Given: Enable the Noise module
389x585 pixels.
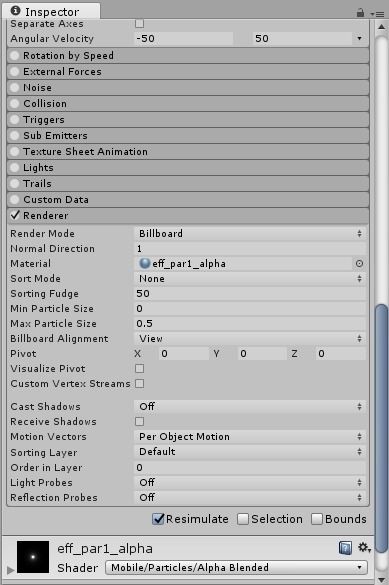Looking at the screenshot, I should 15,88.
